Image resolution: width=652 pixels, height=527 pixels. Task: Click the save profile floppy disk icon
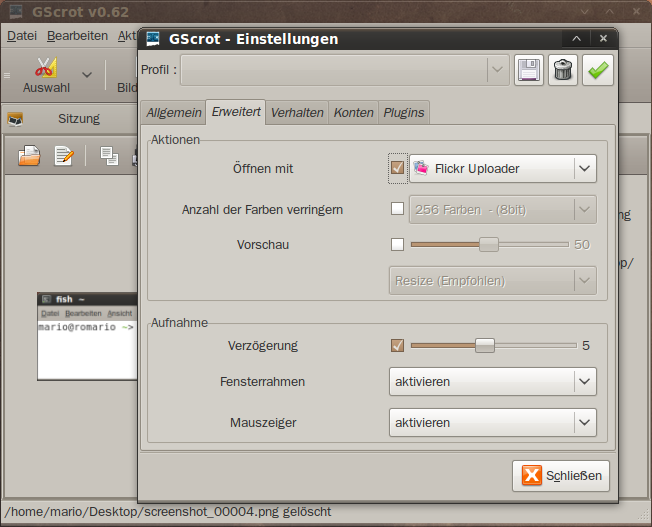529,70
